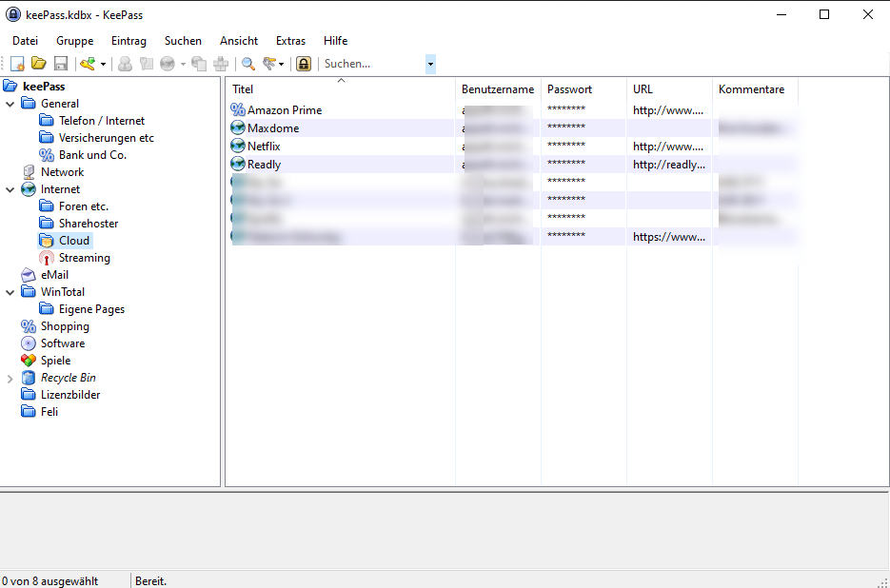The image size is (890, 588).
Task: Select the Readly entry
Action: (264, 165)
